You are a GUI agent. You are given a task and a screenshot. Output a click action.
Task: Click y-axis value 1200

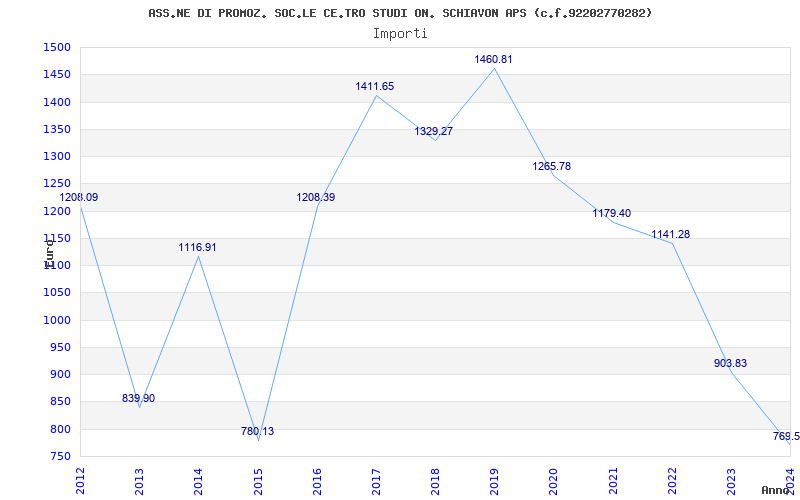point(57,211)
